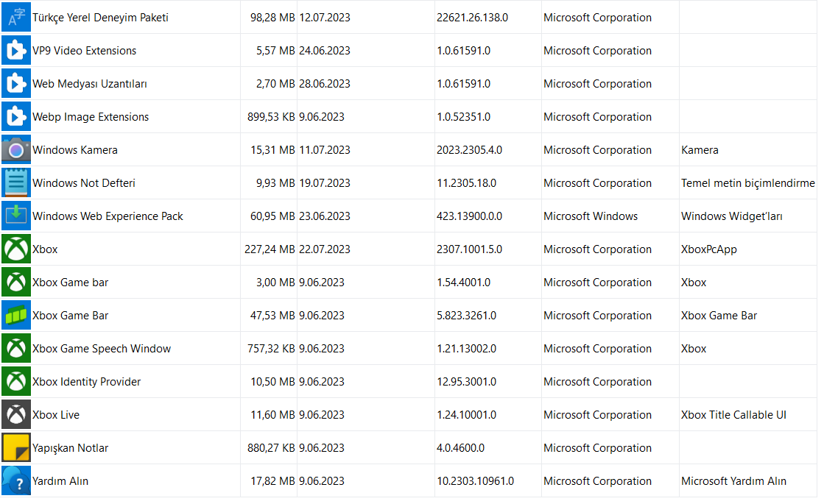Image resolution: width=838 pixels, height=504 pixels.
Task: Click the Türkçe Yerel Deneyim Paketi language icon
Action: [x=15, y=18]
